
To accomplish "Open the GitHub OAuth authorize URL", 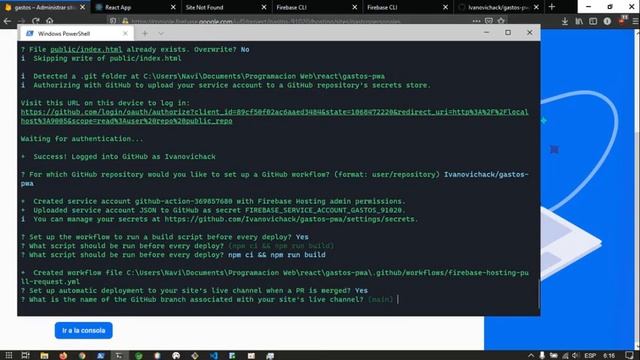I will tap(274, 116).
